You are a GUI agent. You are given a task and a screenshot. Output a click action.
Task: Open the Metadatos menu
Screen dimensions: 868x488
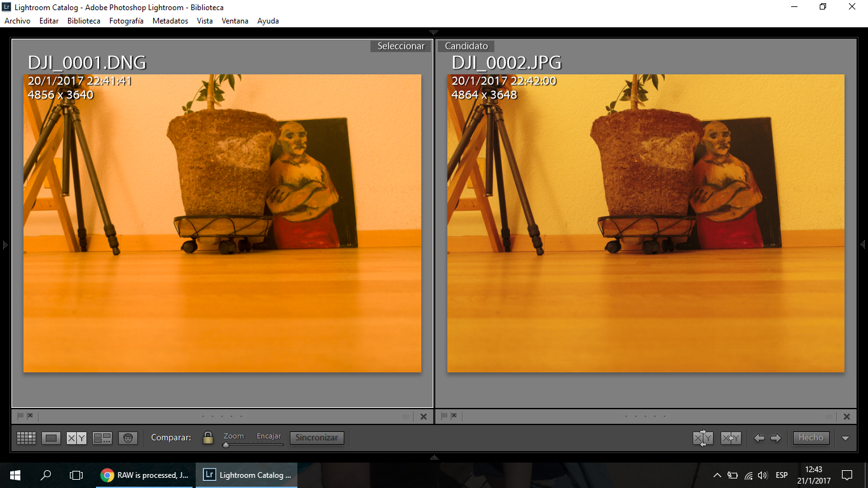coord(170,21)
